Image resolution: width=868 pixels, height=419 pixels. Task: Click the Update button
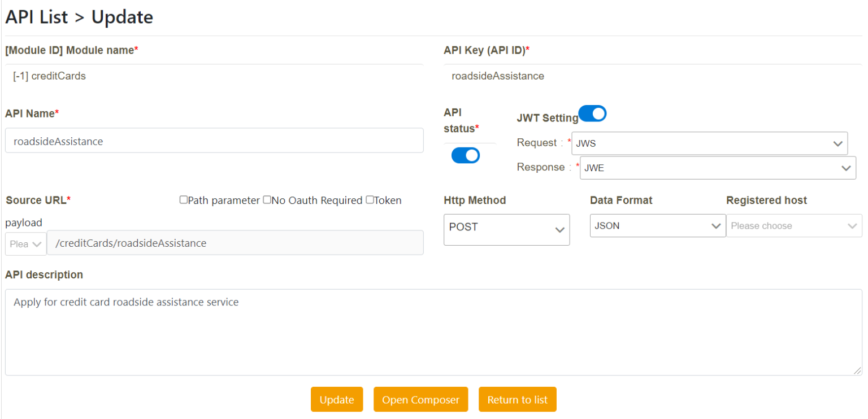(337, 399)
